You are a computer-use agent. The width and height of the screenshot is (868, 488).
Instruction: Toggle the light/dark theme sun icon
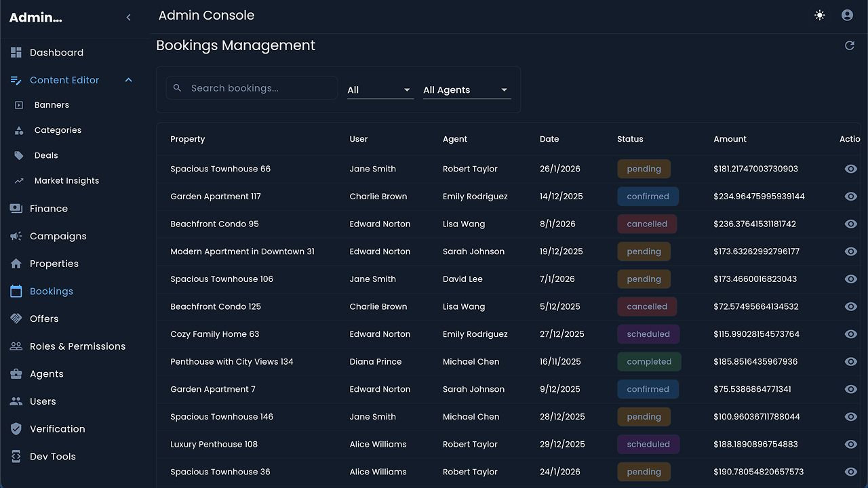tap(820, 15)
